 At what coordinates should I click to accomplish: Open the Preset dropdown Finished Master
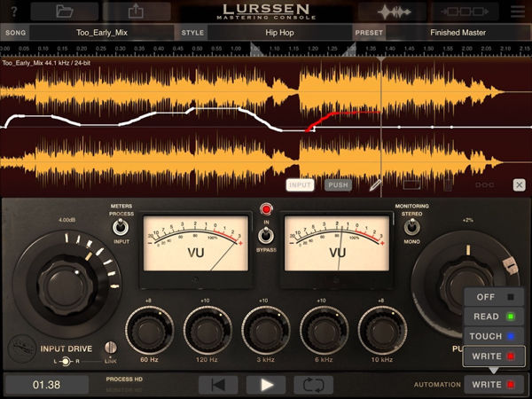coord(457,32)
